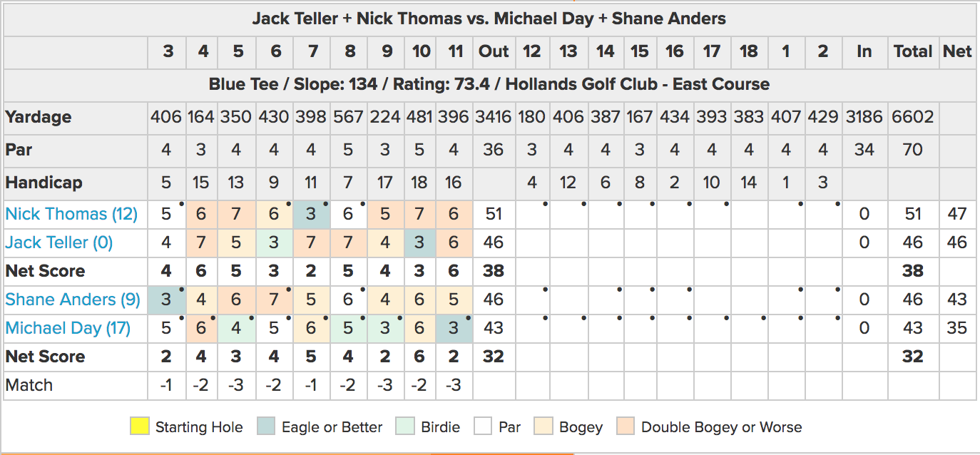
Task: Select Nick Thomas hole 7 eagle score
Action: coord(312,214)
